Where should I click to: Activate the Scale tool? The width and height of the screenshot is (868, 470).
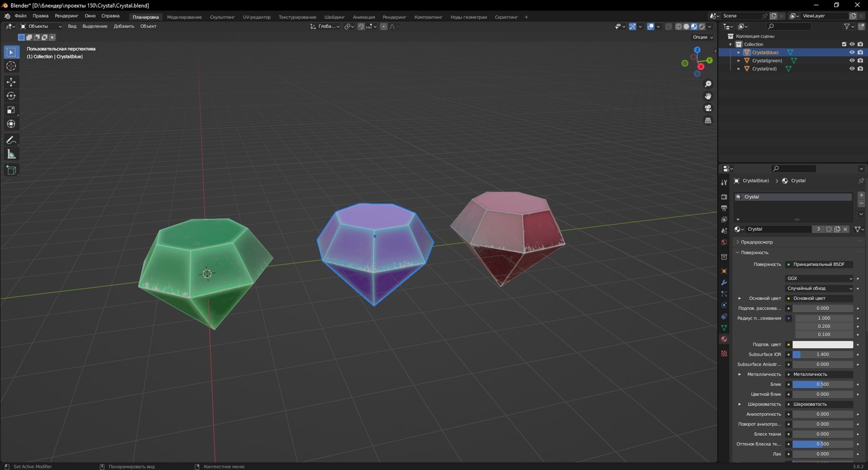point(11,110)
